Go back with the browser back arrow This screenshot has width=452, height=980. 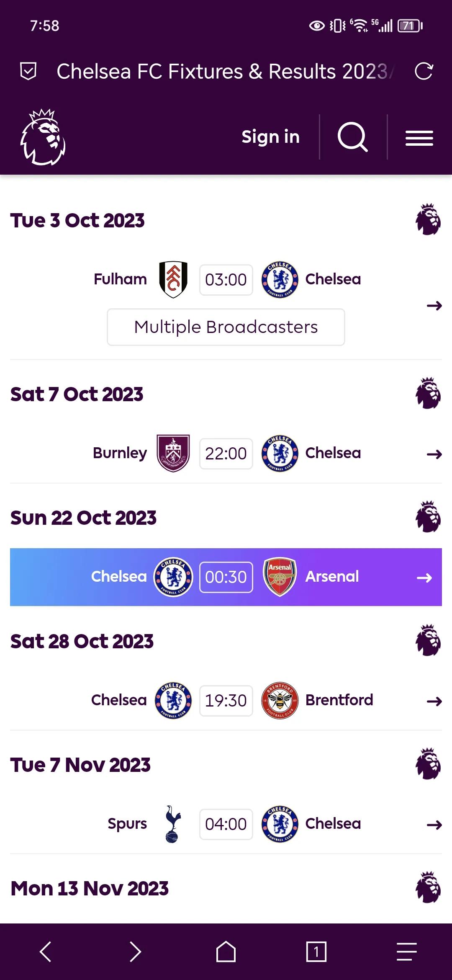point(45,952)
